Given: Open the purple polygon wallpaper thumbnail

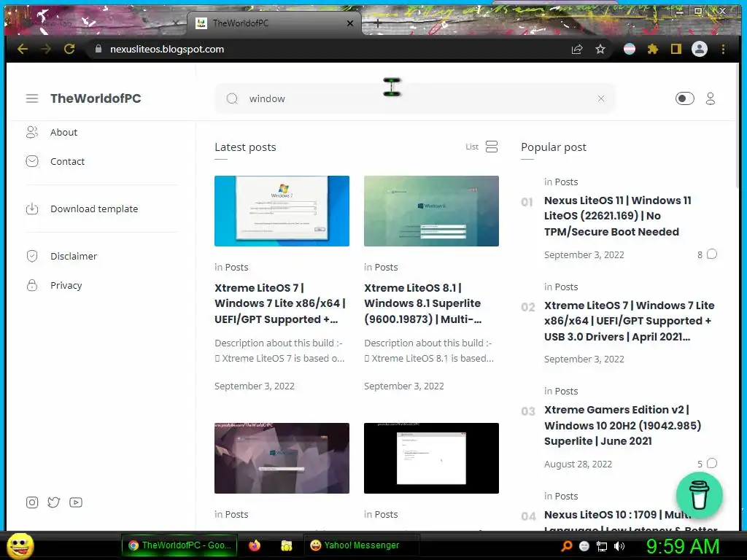Looking at the screenshot, I should 282,458.
